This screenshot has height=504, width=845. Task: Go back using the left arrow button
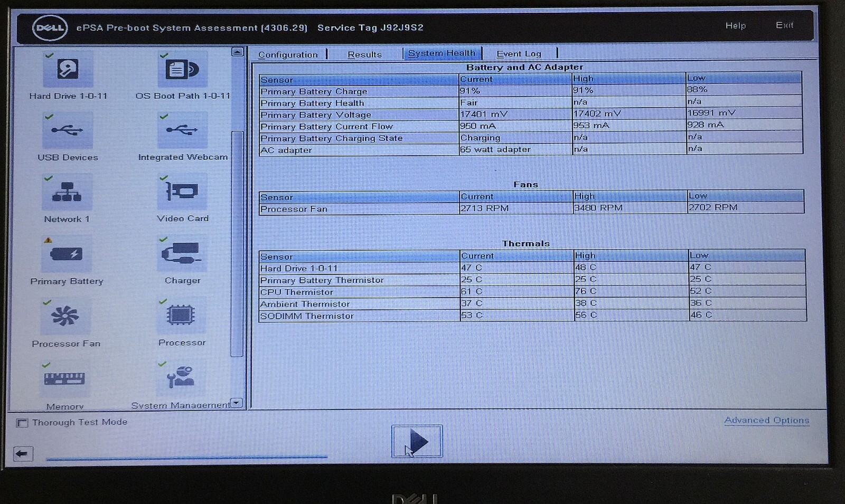click(23, 454)
